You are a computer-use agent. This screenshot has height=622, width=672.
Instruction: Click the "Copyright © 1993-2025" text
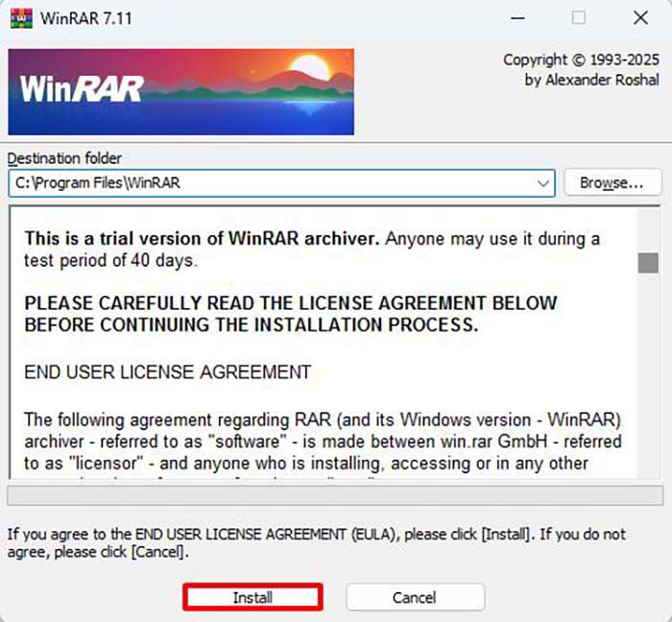point(581,60)
